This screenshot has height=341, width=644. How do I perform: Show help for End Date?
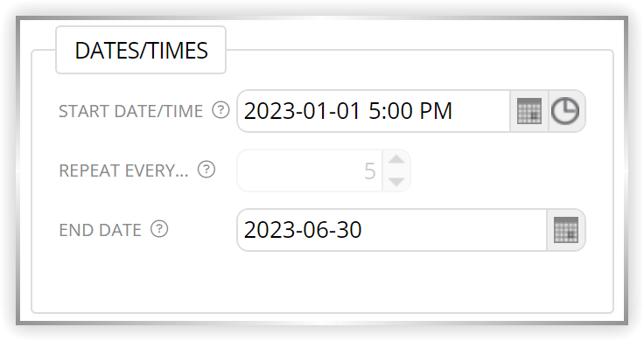[159, 229]
